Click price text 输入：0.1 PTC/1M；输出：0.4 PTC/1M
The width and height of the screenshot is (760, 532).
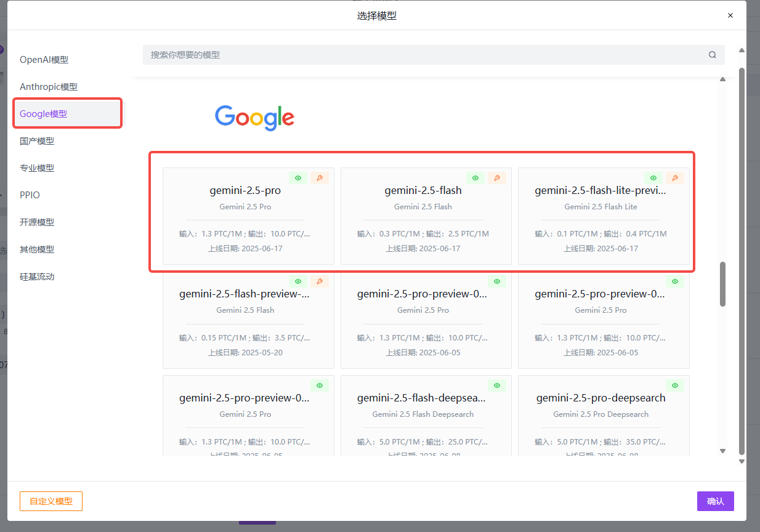601,234
